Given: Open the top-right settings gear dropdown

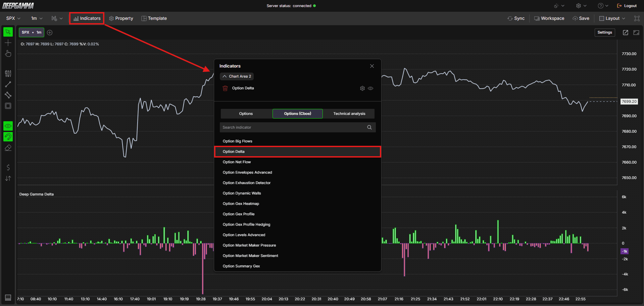Looking at the screenshot, I should point(581,6).
